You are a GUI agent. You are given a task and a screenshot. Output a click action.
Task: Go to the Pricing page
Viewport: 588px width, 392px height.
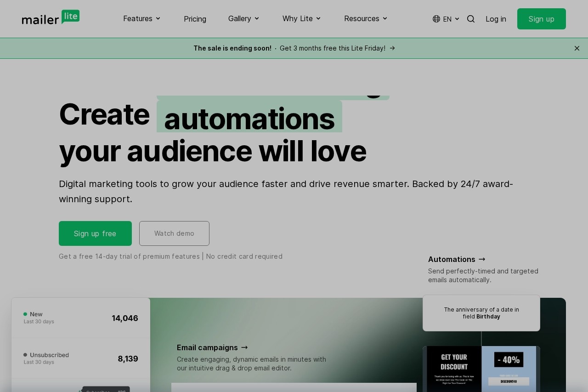coord(195,19)
